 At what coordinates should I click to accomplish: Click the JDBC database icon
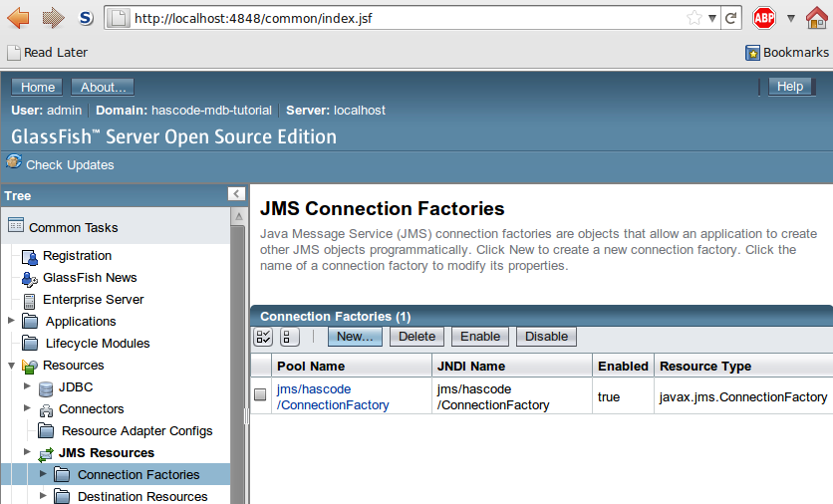46,388
